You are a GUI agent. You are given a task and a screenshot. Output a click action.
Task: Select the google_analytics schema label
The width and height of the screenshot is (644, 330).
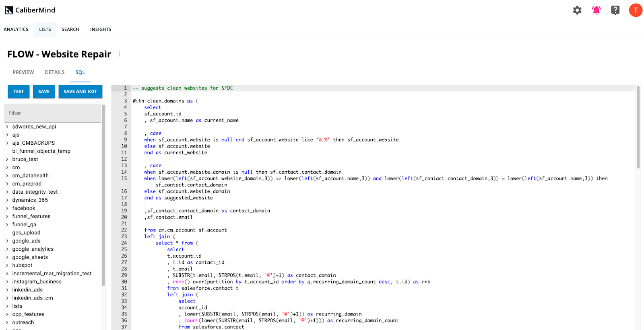tap(33, 249)
